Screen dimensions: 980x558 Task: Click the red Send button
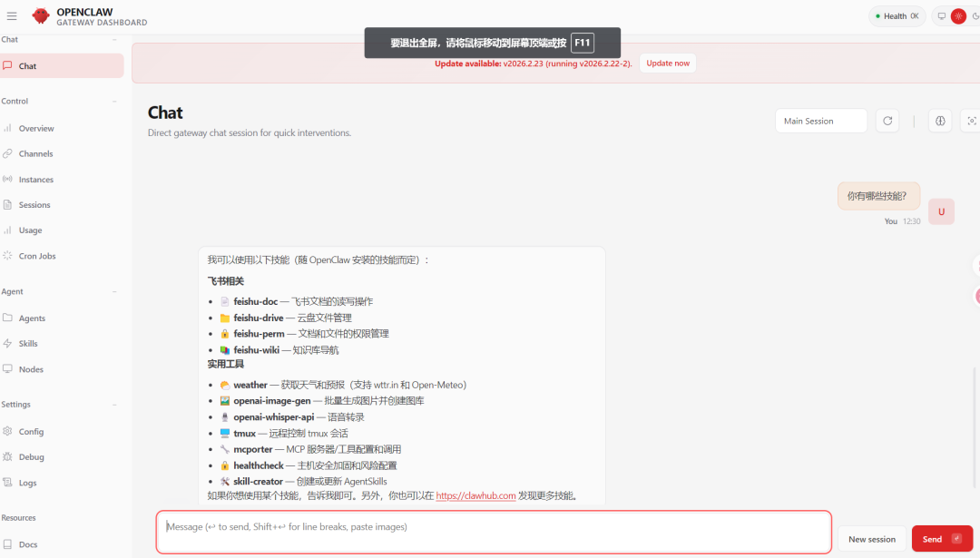point(942,539)
